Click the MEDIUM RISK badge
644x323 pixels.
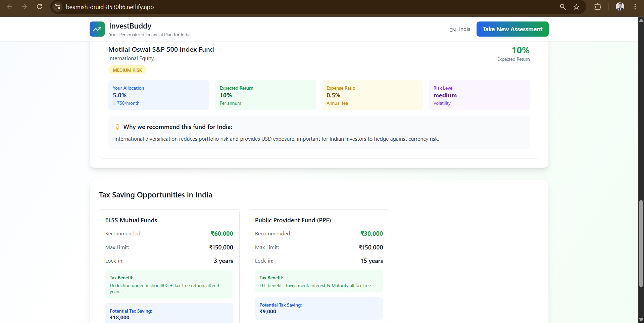[x=127, y=70]
